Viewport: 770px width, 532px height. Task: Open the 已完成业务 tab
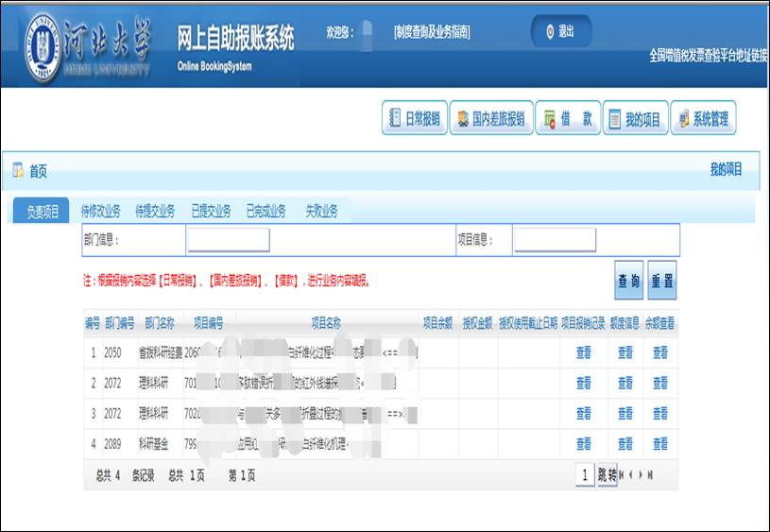(265, 211)
